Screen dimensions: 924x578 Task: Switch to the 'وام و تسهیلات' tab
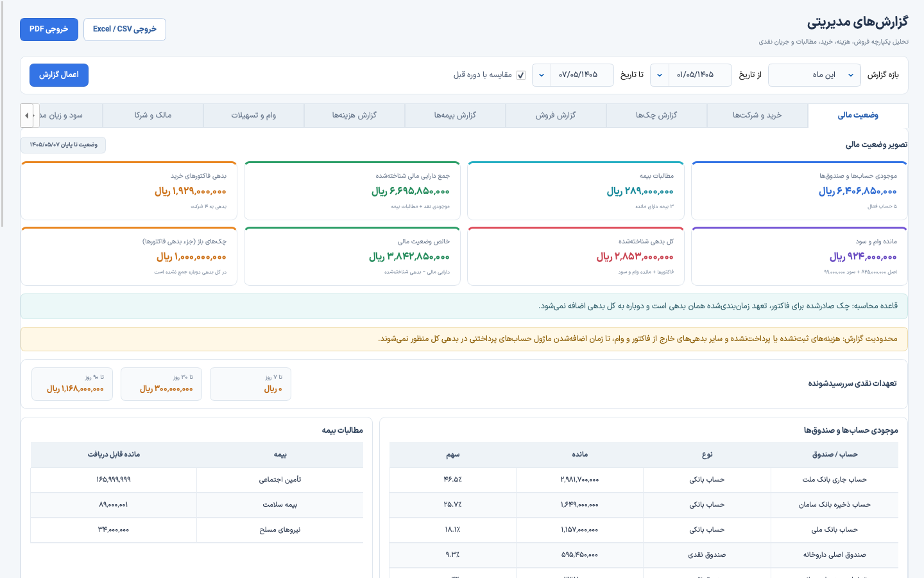253,116
